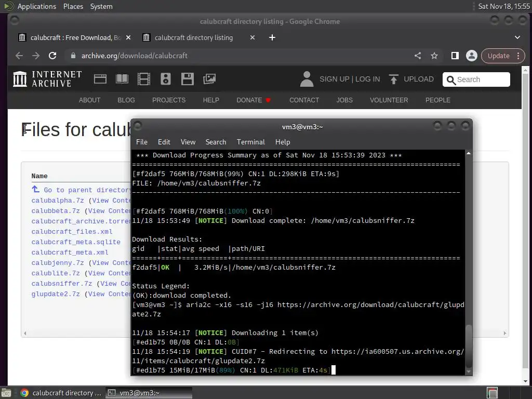Download calubjenny.7z file link
Viewport: 532px width, 399px height.
(58, 262)
